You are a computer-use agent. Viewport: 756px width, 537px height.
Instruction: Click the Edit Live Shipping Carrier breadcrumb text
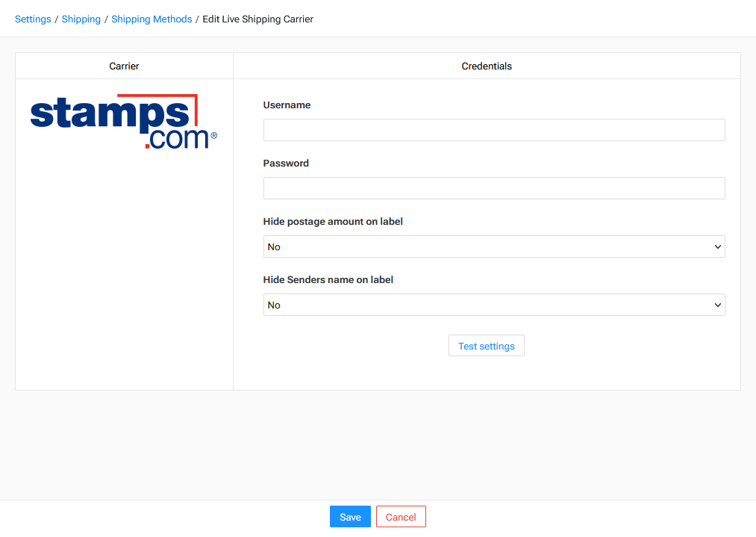[x=257, y=19]
